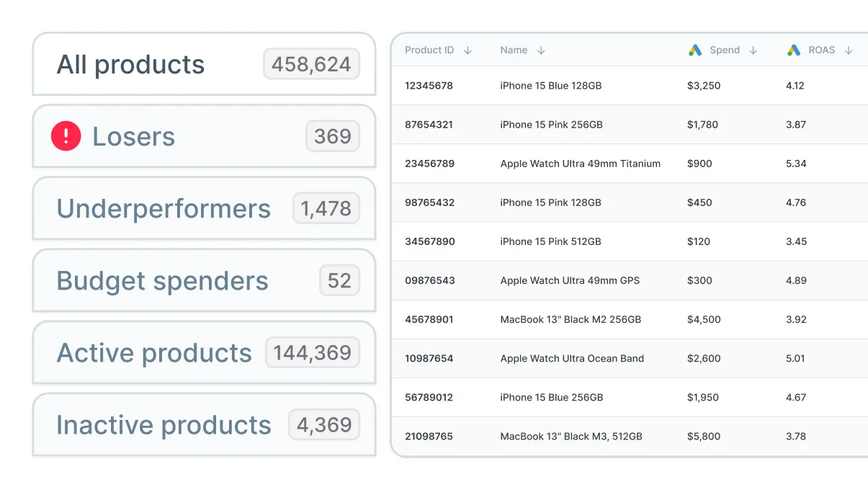
Task: Select product ID 23456789 row
Action: [x=630, y=164]
